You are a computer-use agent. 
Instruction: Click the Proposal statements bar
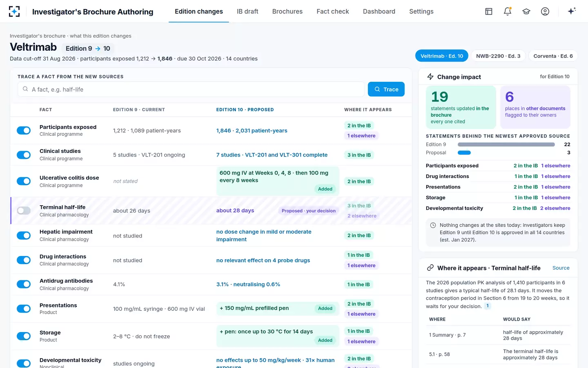tap(464, 153)
